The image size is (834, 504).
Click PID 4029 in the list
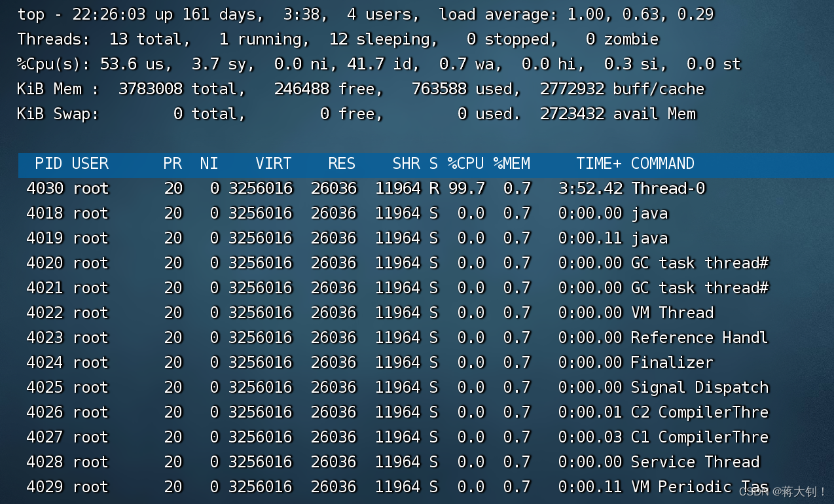pyautogui.click(x=45, y=487)
